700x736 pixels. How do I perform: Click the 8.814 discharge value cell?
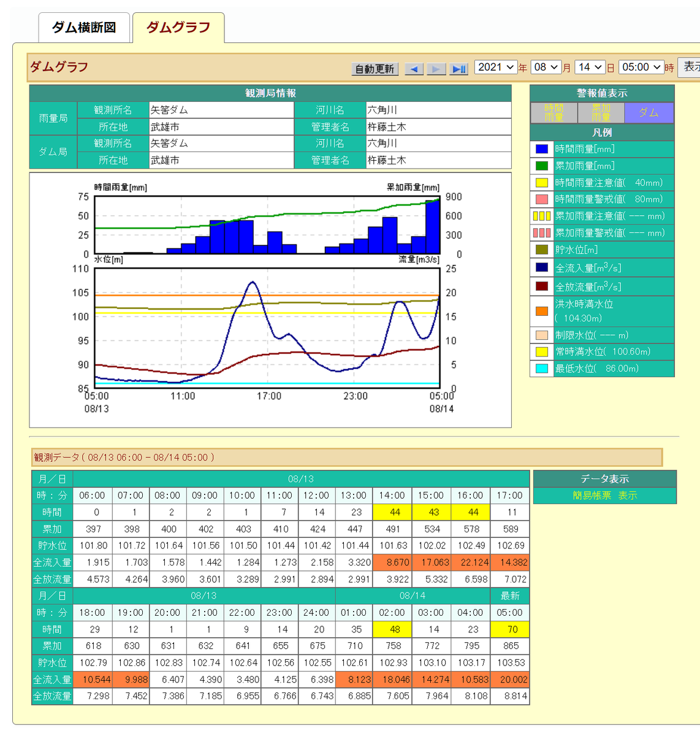tap(510, 696)
